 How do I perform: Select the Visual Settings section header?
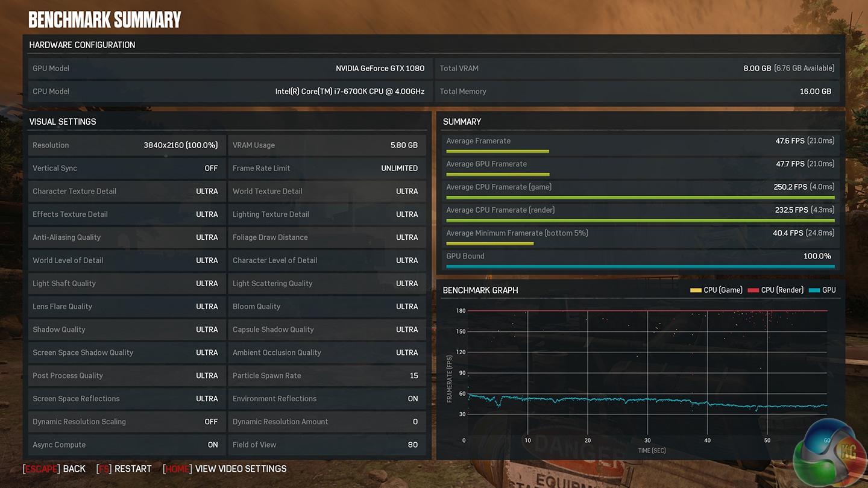[63, 122]
